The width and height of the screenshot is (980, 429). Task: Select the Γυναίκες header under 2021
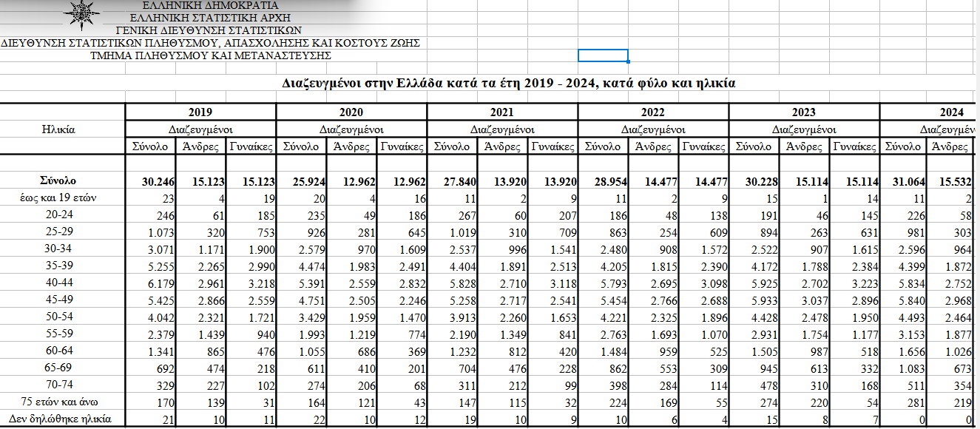click(552, 146)
